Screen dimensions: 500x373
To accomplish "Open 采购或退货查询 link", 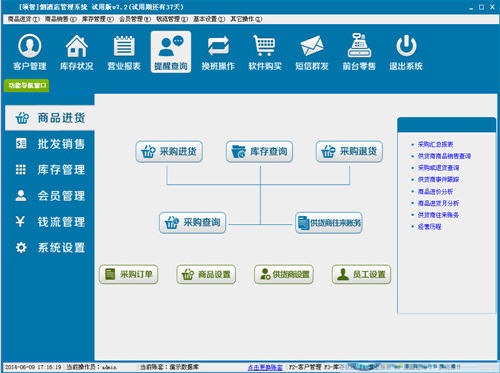I will (438, 168).
